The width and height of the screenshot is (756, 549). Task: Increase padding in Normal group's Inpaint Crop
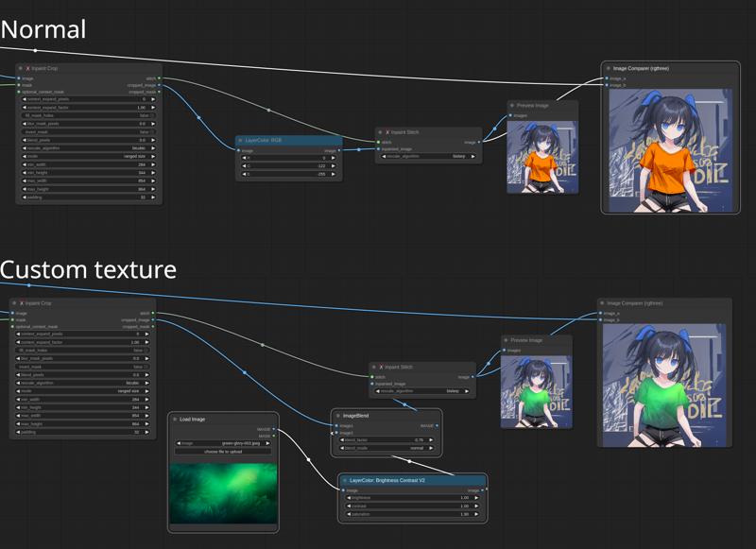click(153, 197)
